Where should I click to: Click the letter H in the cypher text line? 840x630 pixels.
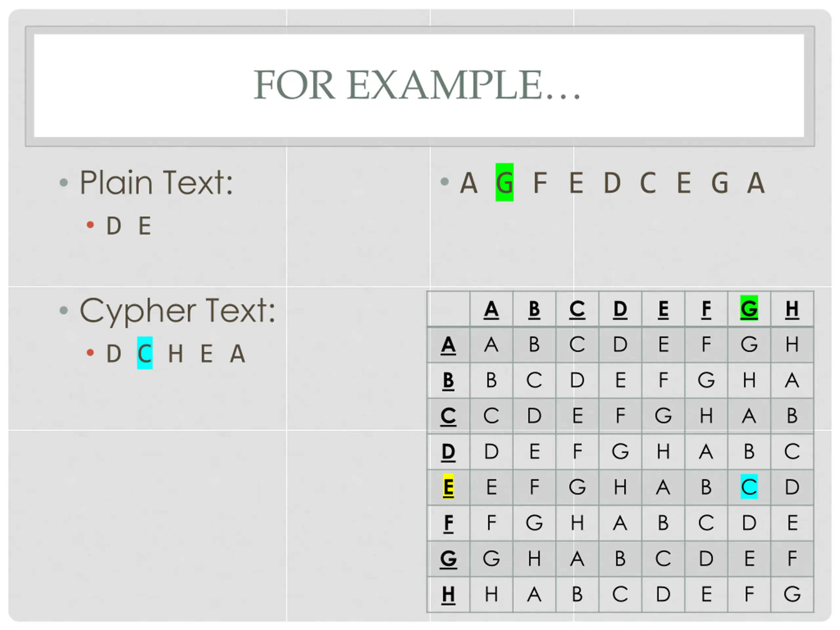[x=176, y=353]
